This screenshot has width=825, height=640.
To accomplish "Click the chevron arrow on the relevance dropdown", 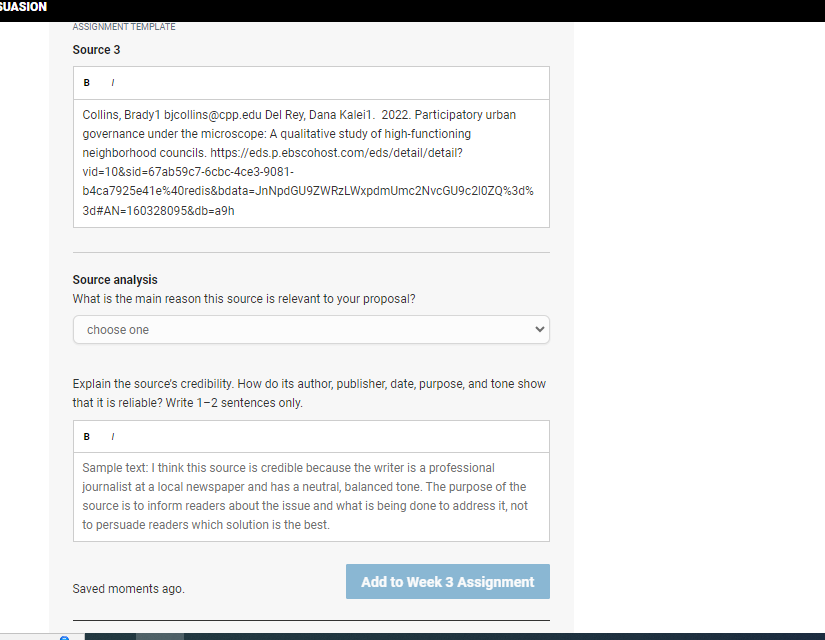I will coord(539,329).
